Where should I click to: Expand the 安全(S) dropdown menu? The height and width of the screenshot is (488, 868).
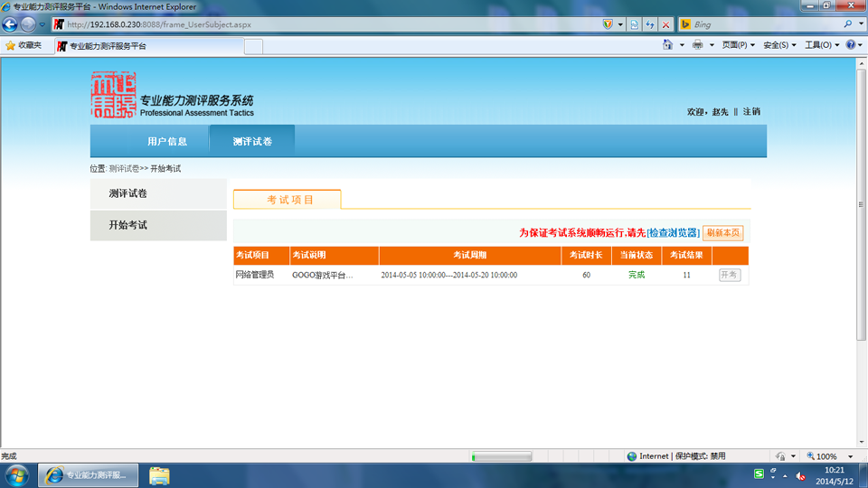click(x=779, y=45)
